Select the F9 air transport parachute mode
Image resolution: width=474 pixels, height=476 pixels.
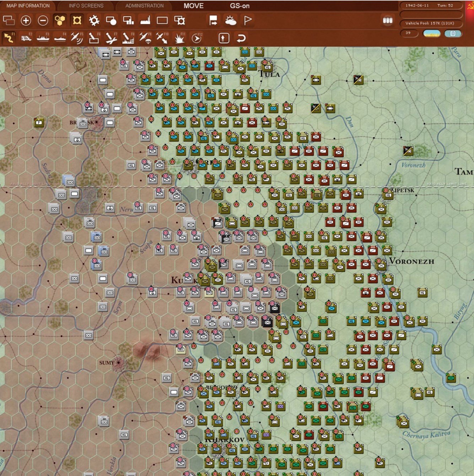pos(145,38)
